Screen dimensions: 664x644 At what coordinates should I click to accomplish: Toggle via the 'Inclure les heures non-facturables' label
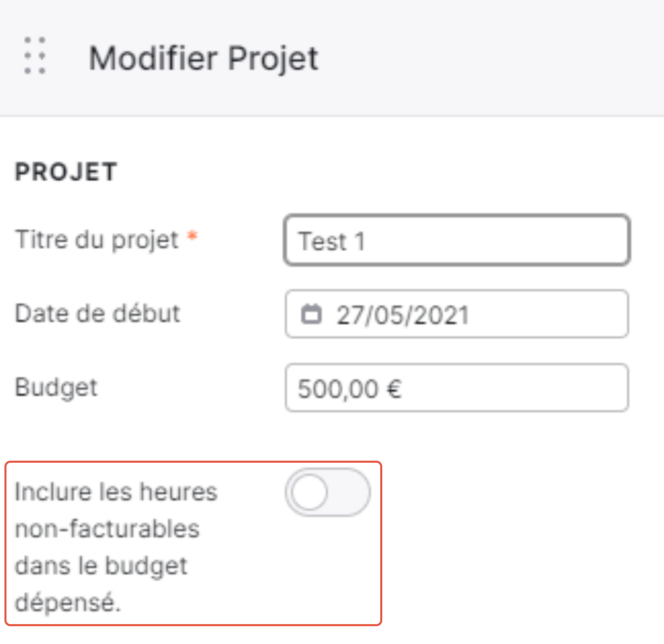pyautogui.click(x=116, y=547)
